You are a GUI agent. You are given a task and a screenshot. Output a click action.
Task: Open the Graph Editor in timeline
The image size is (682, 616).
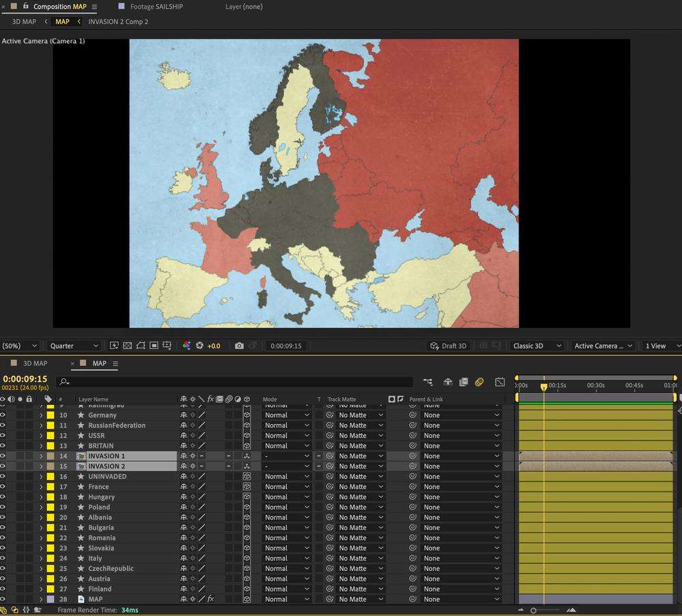click(500, 382)
